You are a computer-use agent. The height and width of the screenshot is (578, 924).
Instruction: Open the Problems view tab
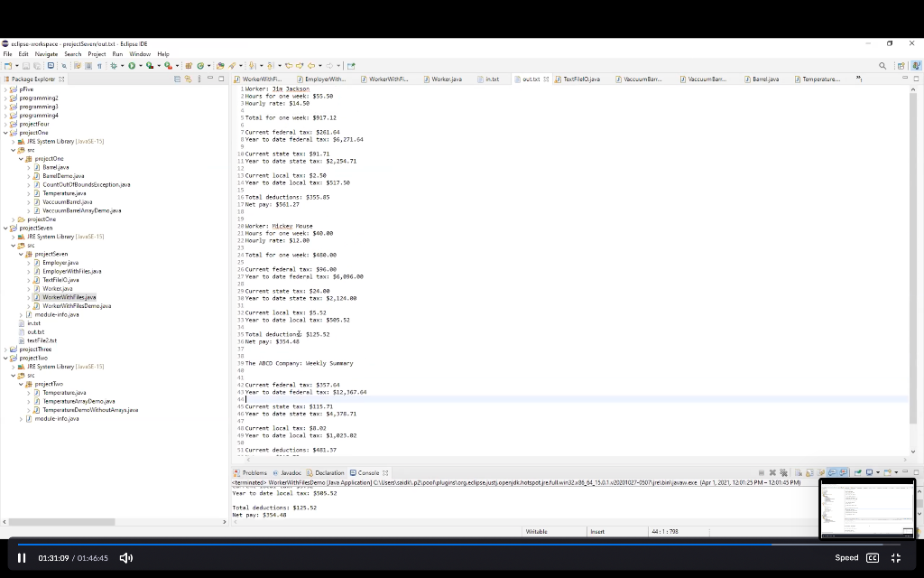point(251,473)
